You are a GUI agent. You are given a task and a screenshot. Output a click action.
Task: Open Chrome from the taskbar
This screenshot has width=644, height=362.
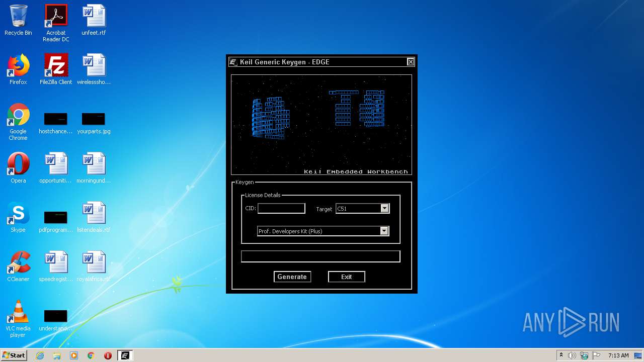coord(91,355)
